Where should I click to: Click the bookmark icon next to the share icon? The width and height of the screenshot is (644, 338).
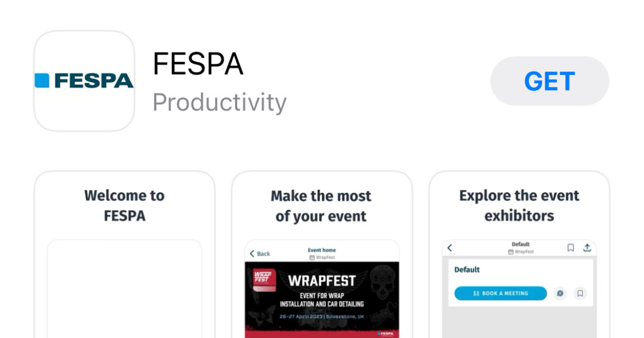[570, 248]
